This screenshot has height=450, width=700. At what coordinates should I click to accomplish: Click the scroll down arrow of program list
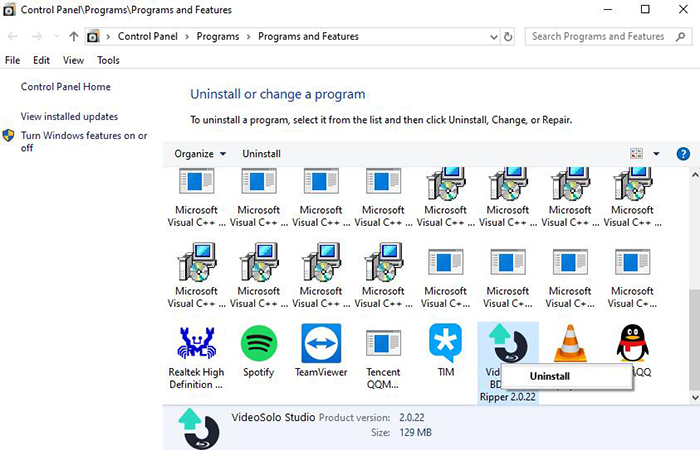pyautogui.click(x=695, y=397)
